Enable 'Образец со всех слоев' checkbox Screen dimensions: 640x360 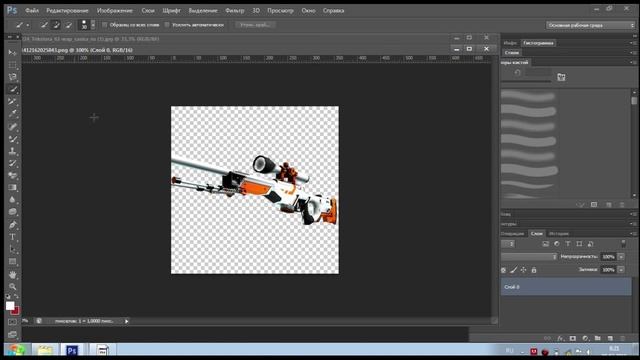104,25
